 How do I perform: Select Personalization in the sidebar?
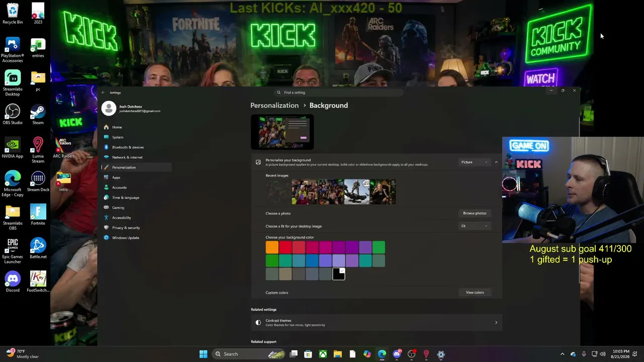[136, 167]
